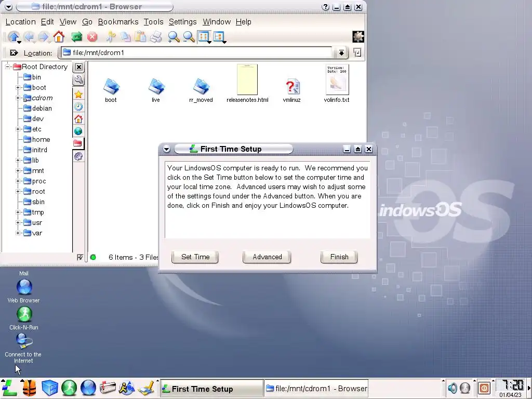Viewport: 532px width, 399px height.
Task: Select the volinfo.txt file
Action: (x=337, y=84)
